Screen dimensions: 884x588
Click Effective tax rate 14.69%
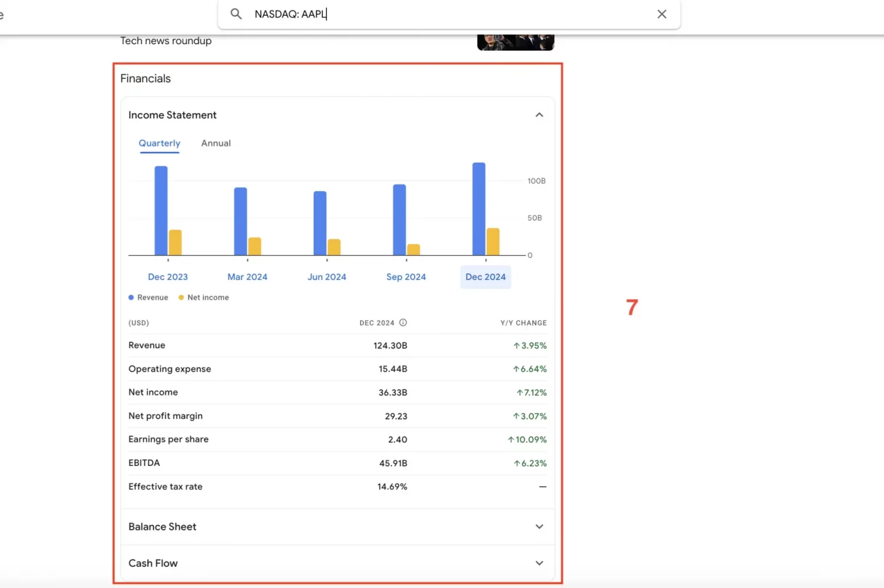pos(392,487)
